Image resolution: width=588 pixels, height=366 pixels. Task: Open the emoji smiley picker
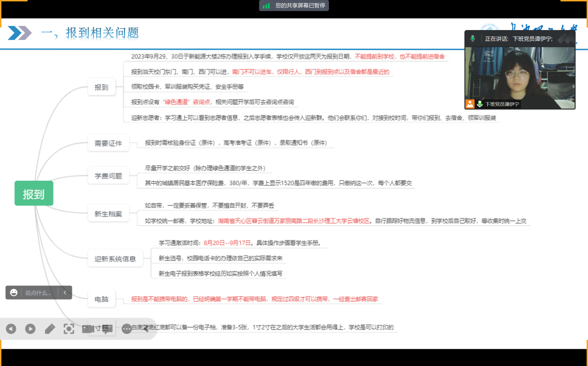14,293
